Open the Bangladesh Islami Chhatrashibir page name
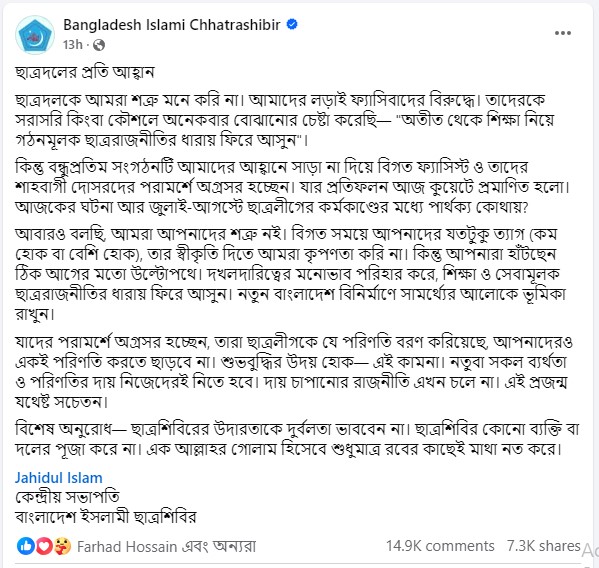 172,25
